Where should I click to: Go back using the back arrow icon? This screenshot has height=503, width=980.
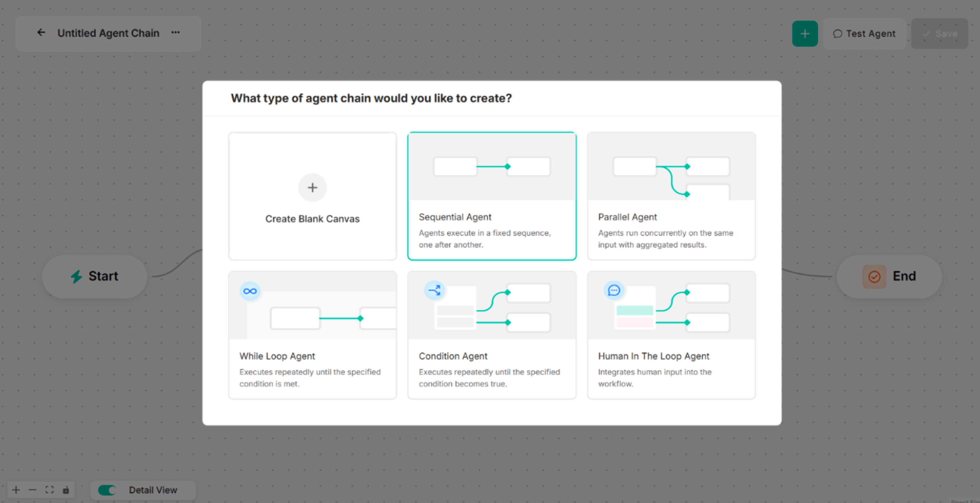pos(41,32)
